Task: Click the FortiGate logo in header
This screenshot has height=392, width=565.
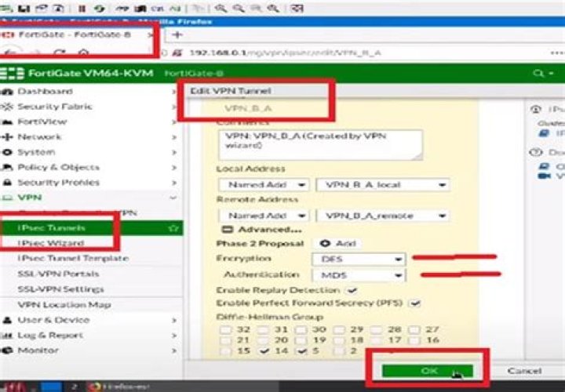Action: point(12,74)
